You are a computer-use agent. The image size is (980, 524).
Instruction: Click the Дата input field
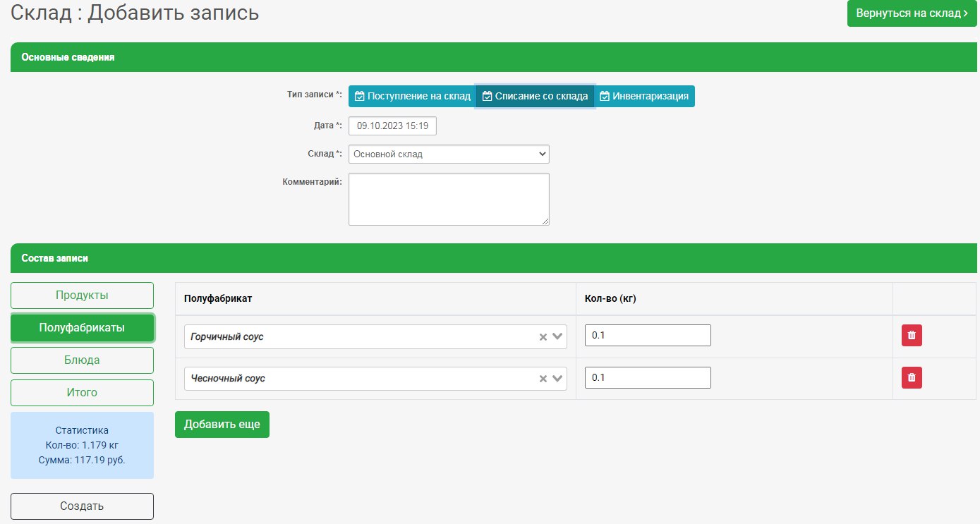pos(392,126)
